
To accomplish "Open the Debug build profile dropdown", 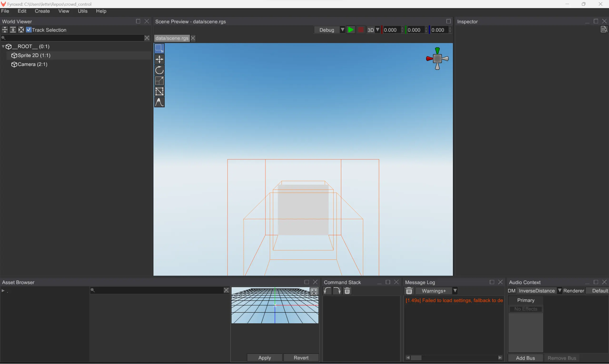I will pyautogui.click(x=329, y=30).
